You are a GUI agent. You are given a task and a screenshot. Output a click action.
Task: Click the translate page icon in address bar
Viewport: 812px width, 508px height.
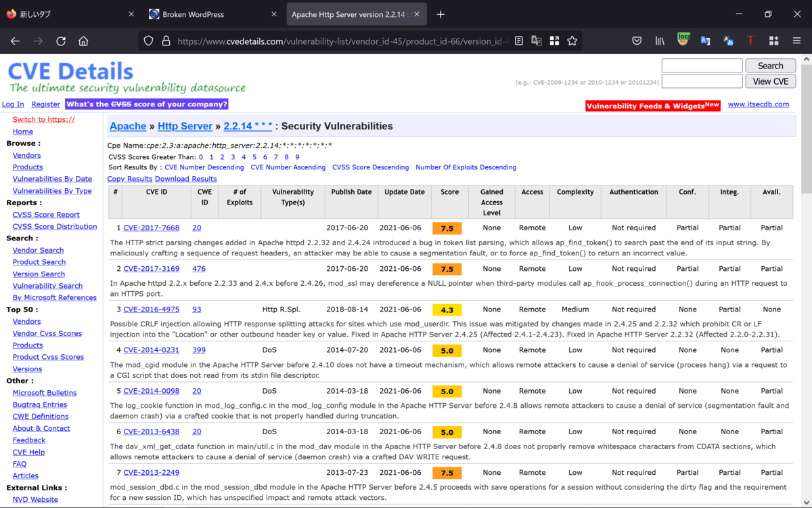coord(537,41)
